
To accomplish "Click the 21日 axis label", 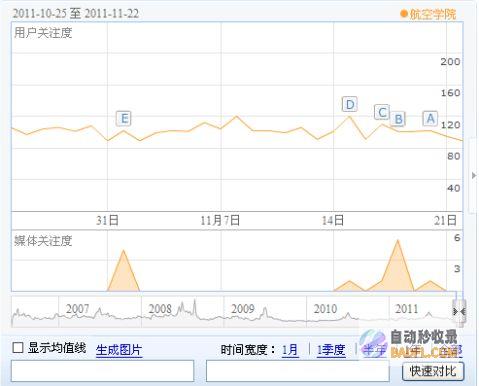I will (445, 220).
